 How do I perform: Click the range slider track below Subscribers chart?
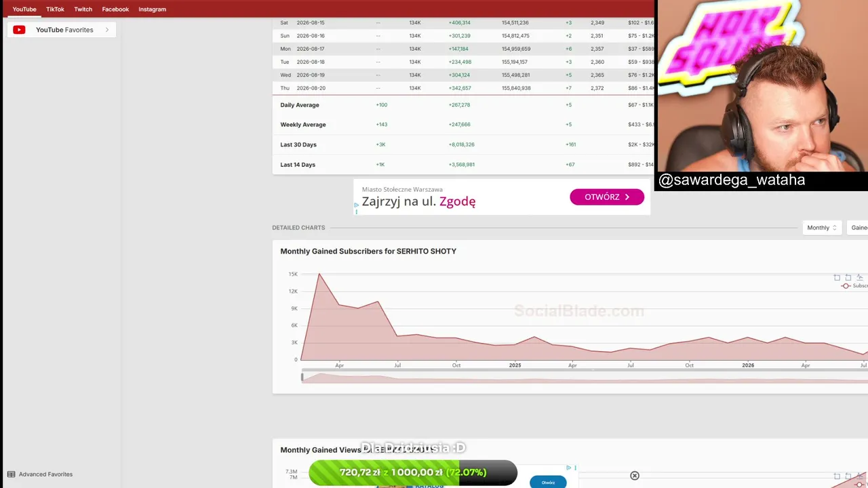(585, 378)
